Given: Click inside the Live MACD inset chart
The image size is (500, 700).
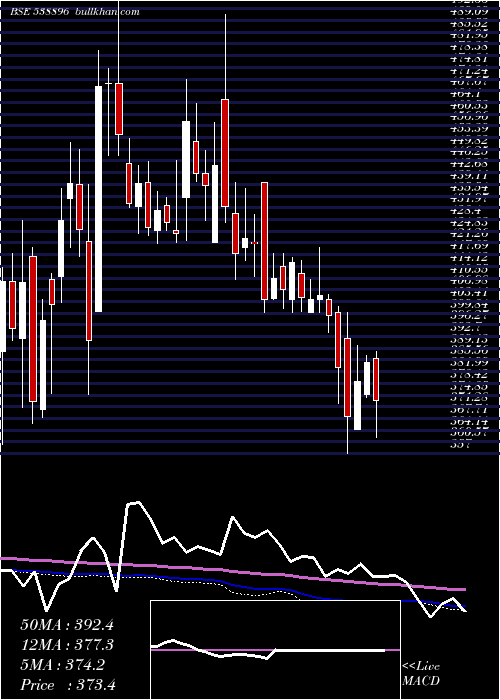Looking at the screenshot, I should click(275, 650).
